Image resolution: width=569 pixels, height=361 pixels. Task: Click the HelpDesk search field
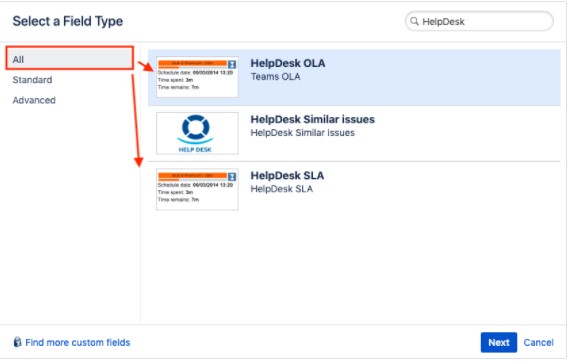coord(479,21)
